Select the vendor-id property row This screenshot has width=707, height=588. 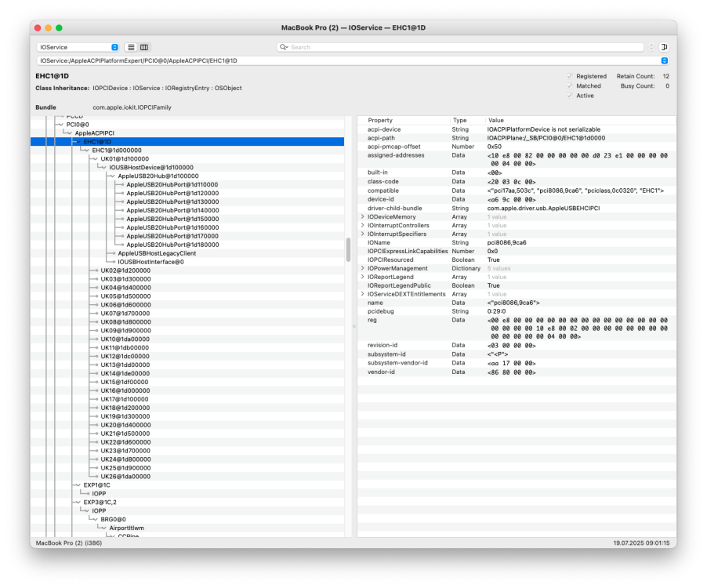[517, 372]
